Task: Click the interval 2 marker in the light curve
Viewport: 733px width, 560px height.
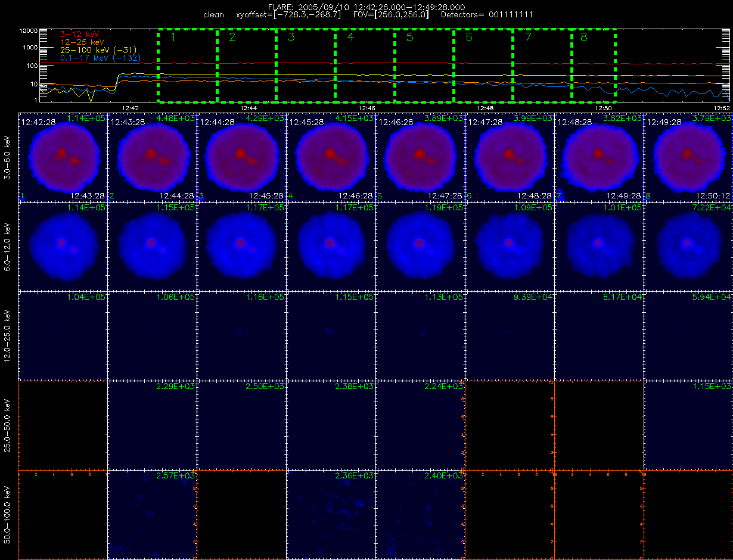Action: pos(232,38)
